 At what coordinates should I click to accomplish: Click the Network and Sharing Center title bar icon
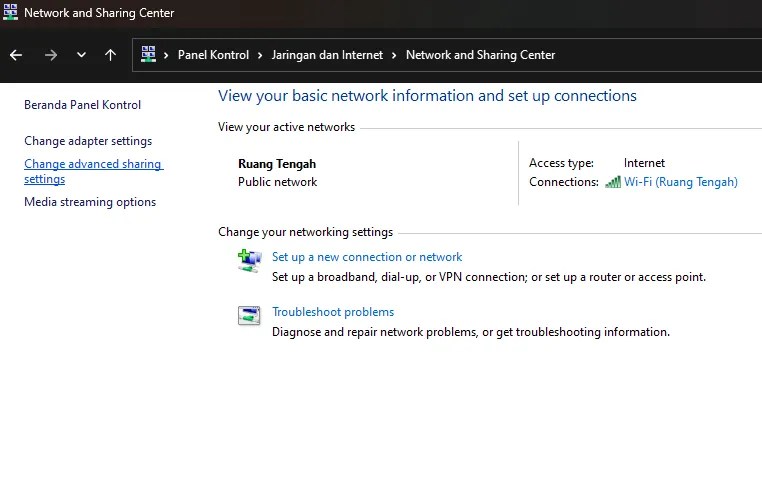[11, 13]
